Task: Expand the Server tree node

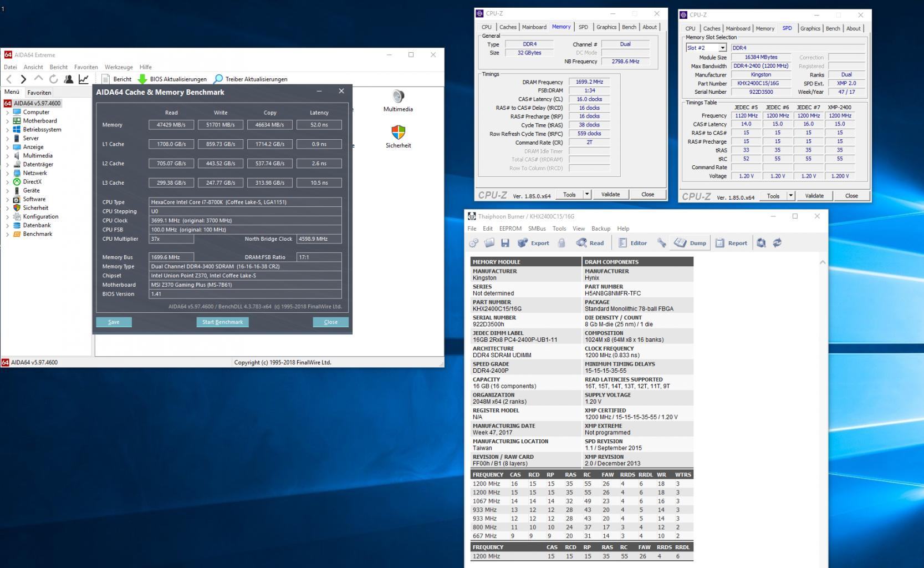Action: [x=7, y=139]
